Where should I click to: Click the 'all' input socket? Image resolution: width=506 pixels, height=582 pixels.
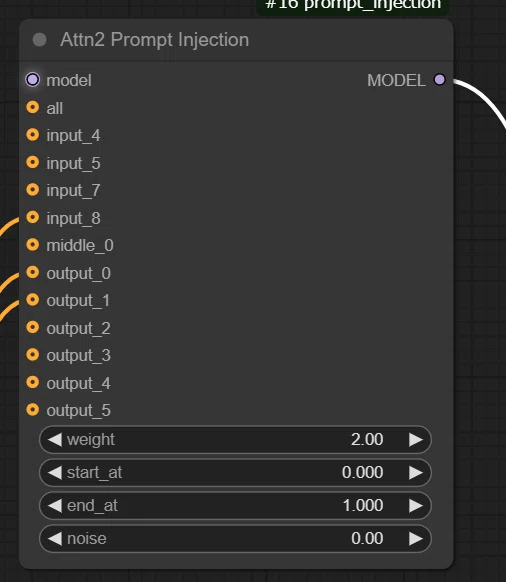[x=33, y=107]
